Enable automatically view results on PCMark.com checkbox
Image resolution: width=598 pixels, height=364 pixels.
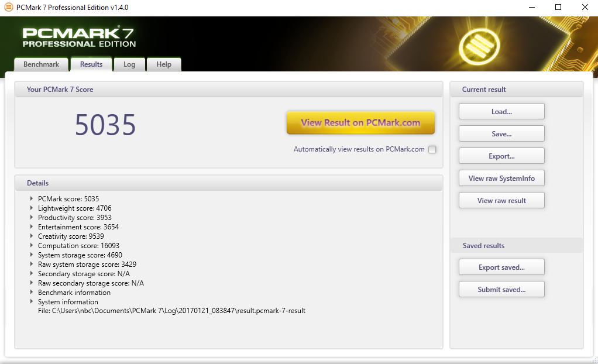coord(432,150)
